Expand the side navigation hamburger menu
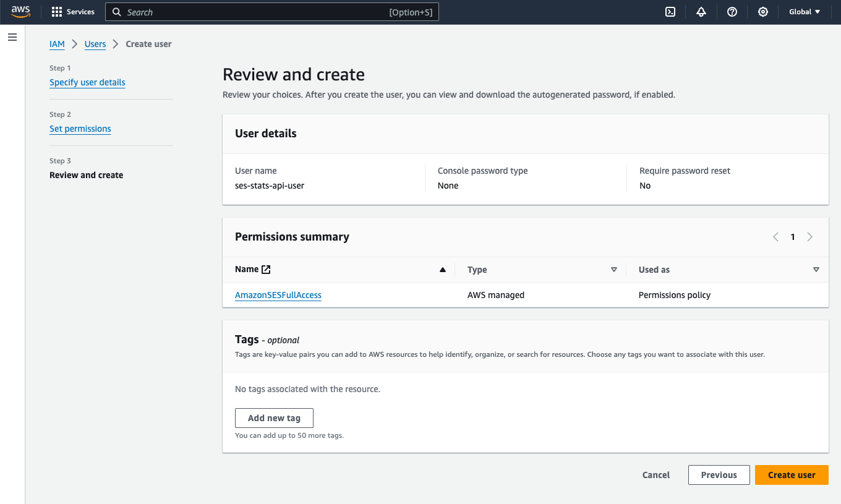The width and height of the screenshot is (841, 504). [x=12, y=37]
